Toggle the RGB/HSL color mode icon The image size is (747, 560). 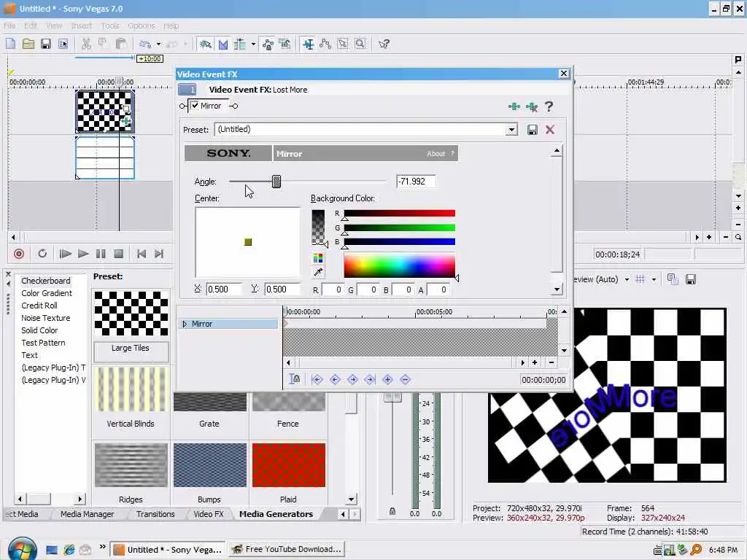pyautogui.click(x=318, y=259)
